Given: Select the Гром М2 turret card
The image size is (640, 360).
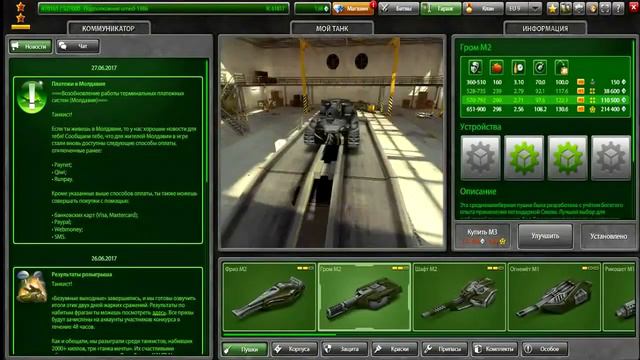Looking at the screenshot, I should 364,297.
